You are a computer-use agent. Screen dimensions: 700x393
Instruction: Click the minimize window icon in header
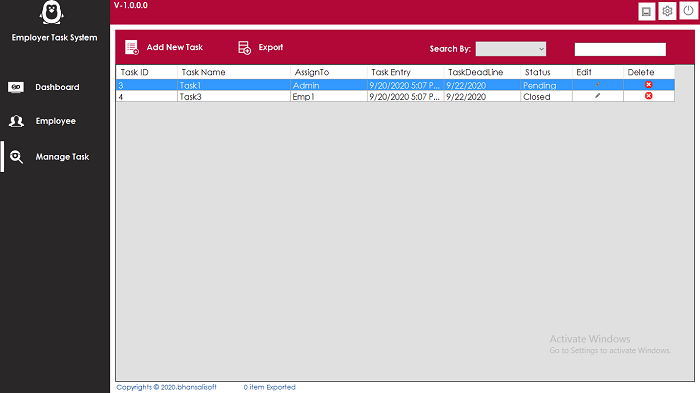pyautogui.click(x=646, y=12)
